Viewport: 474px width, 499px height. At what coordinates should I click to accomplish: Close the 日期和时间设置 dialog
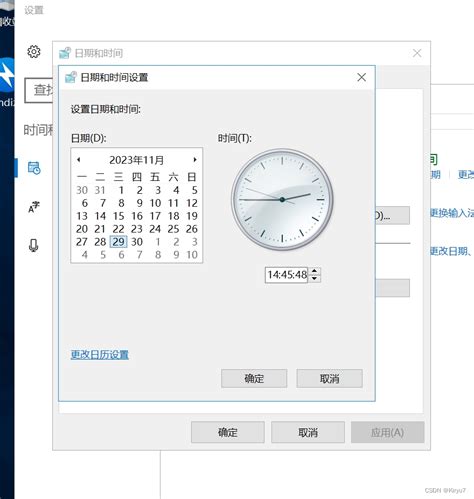tap(362, 77)
